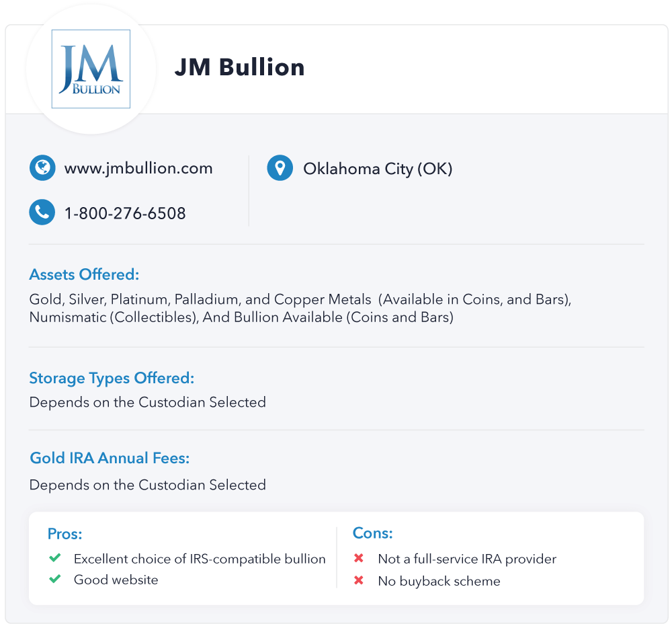Image resolution: width=672 pixels, height=628 pixels.
Task: Click the Gold, Silver, Platinum assets description
Action: [x=300, y=308]
